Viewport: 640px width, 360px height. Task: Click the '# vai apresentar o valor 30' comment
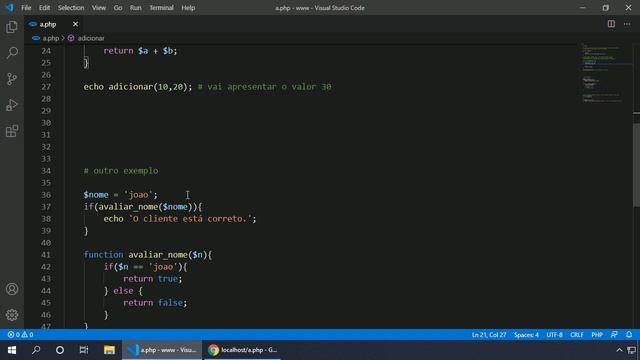point(264,87)
